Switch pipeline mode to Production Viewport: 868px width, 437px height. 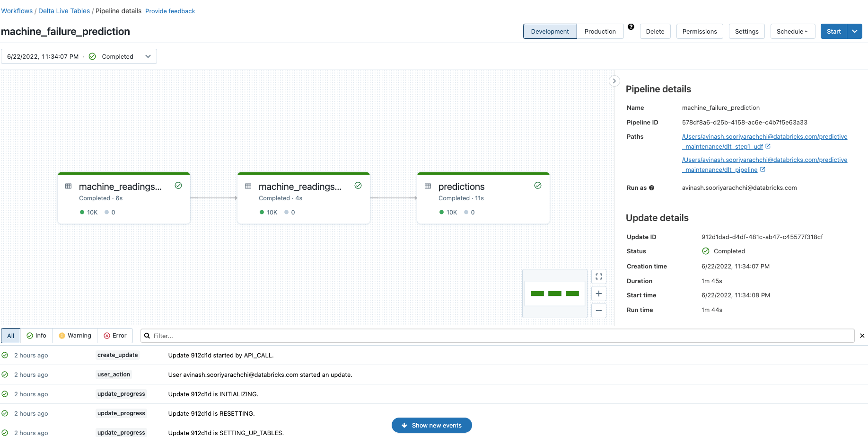click(600, 31)
